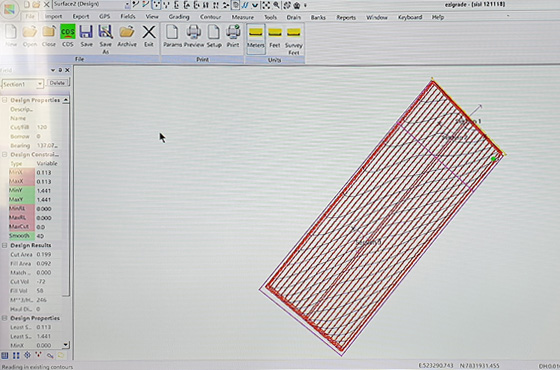Click the MaxCut value 0.0

click(40, 227)
